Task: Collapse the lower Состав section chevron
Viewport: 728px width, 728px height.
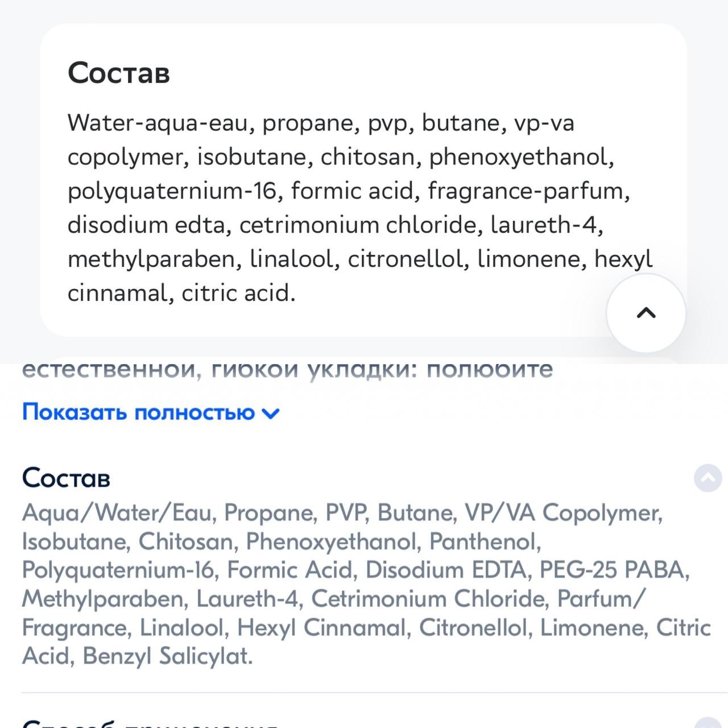Action: pos(708,478)
